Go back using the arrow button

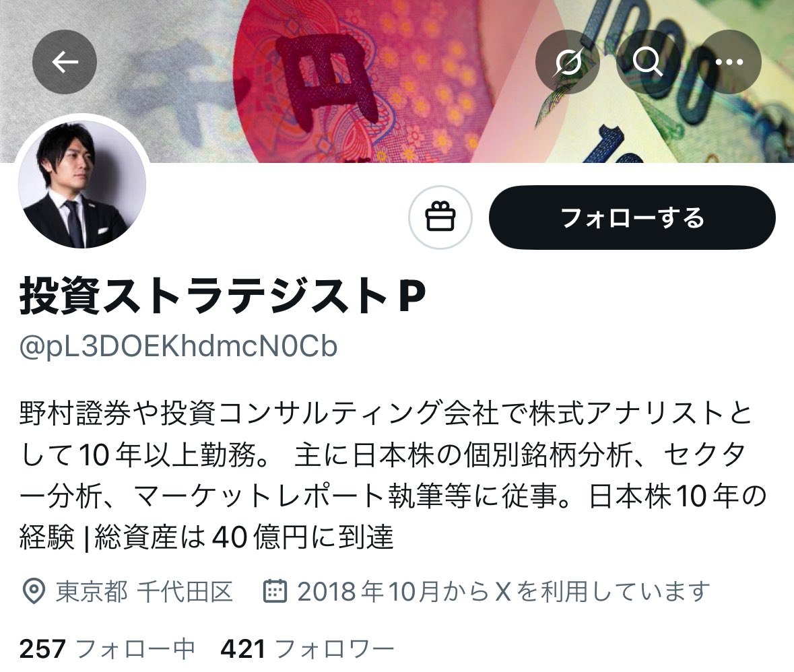tap(64, 62)
